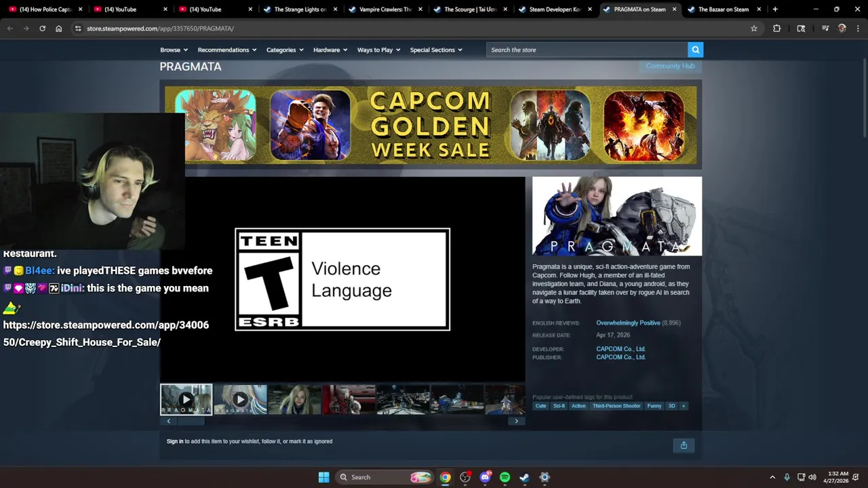Screen dimensions: 868x488
Task: Click the 3D tag
Action: point(672,406)
